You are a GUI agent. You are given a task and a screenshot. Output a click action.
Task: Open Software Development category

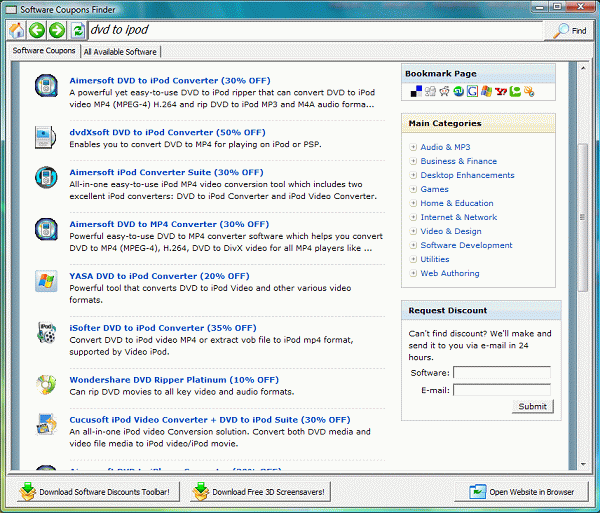tap(466, 245)
